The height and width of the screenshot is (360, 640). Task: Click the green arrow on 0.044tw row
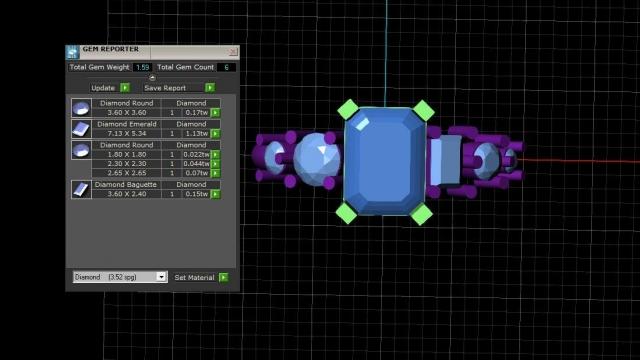[x=216, y=164]
